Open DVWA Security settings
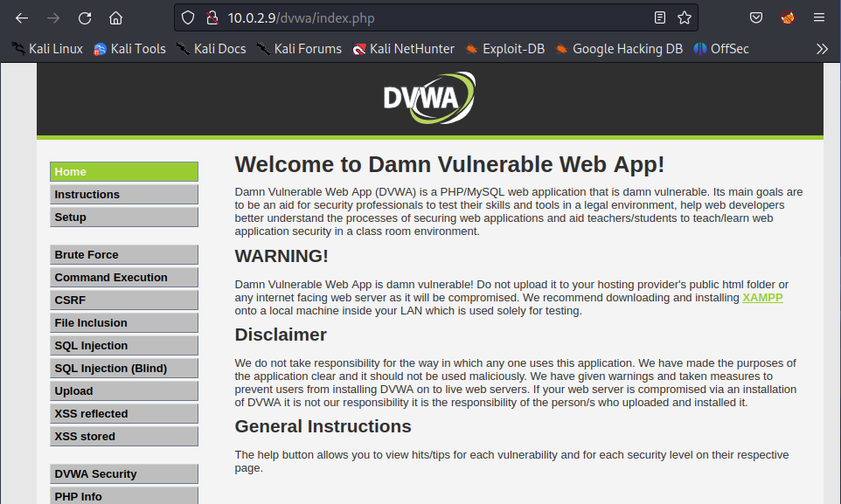The width and height of the screenshot is (841, 504). [123, 473]
